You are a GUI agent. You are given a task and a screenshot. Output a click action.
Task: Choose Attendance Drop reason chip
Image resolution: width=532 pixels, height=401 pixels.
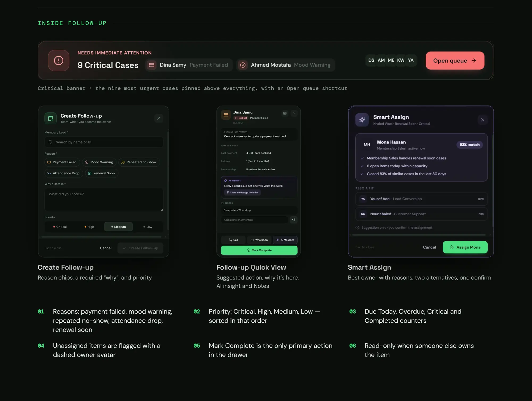tap(64, 173)
